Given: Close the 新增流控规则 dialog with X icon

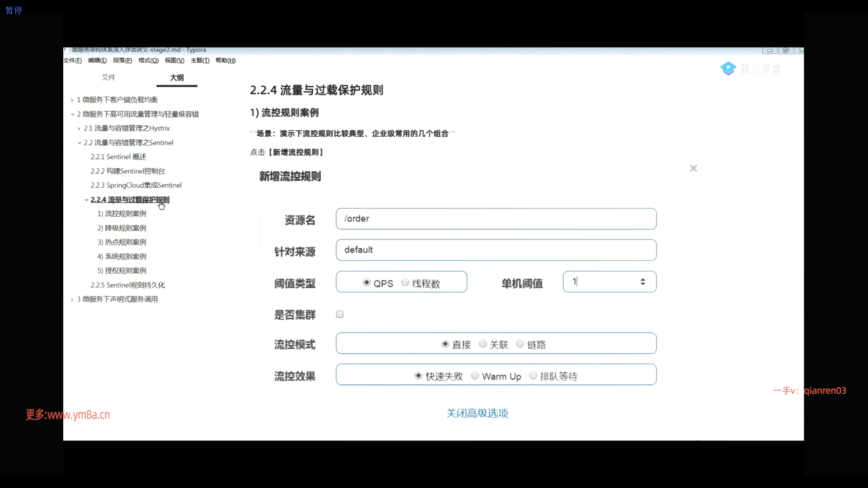Looking at the screenshot, I should click(x=693, y=169).
